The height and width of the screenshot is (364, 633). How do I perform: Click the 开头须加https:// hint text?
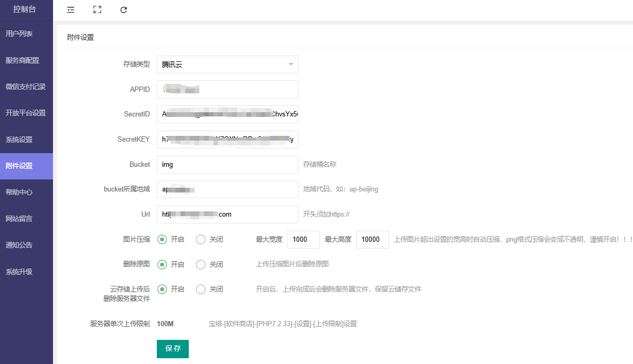[326, 214]
